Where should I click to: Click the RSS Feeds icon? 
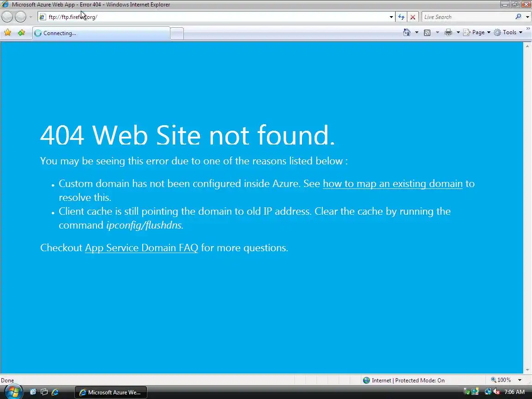427,32
